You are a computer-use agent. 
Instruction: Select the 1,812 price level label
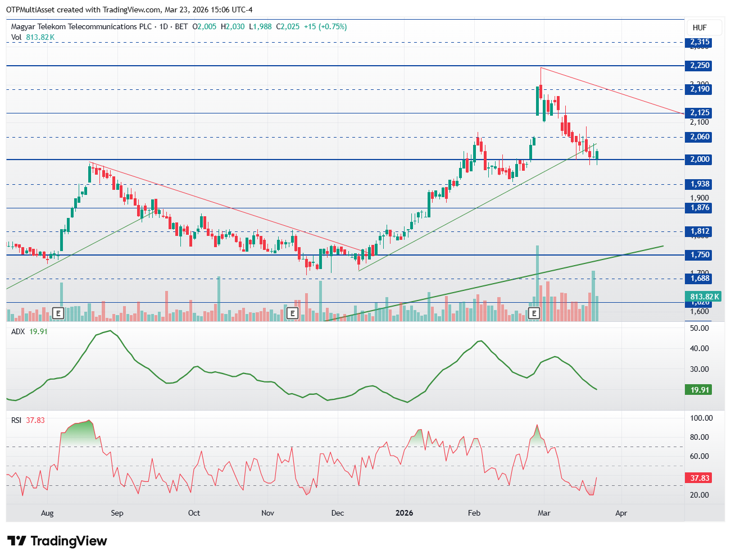click(700, 231)
